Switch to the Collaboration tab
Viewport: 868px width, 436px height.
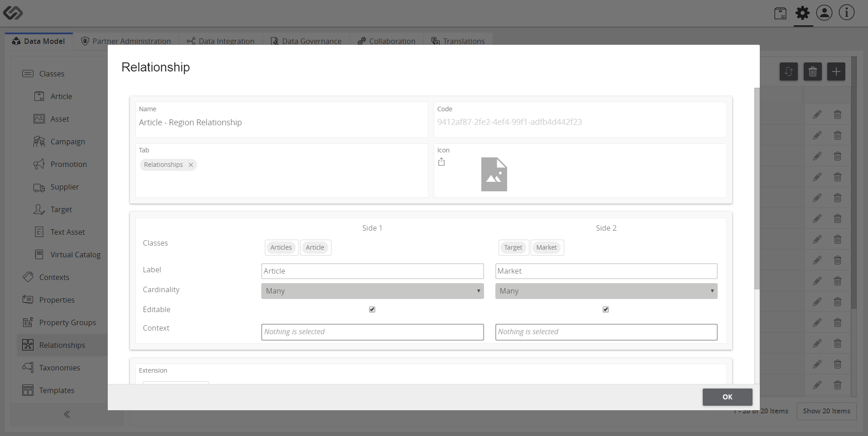(x=386, y=41)
